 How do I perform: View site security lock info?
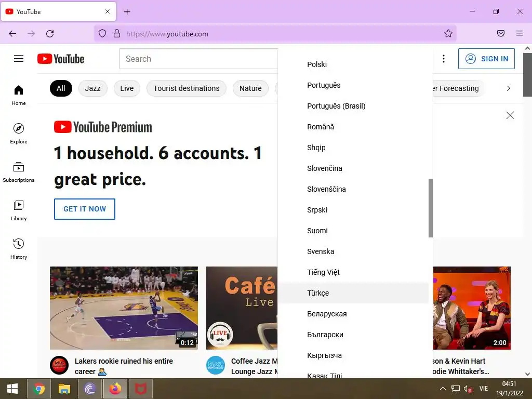[x=117, y=33]
